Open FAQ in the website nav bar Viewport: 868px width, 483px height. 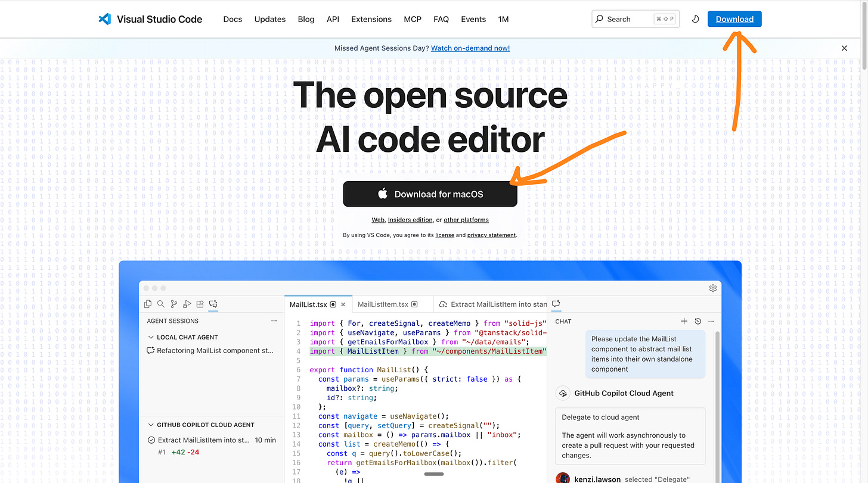(x=441, y=19)
